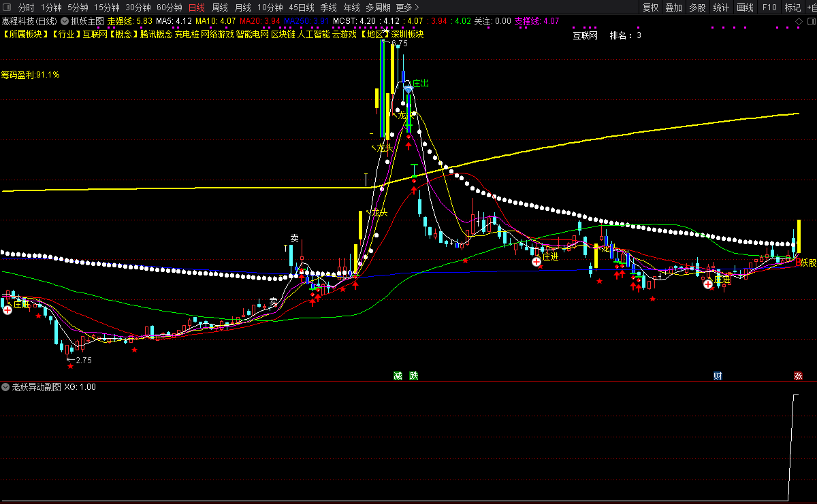Select the 1分钟 period tab
Viewport: 817px width, 504px height.
click(51, 7)
